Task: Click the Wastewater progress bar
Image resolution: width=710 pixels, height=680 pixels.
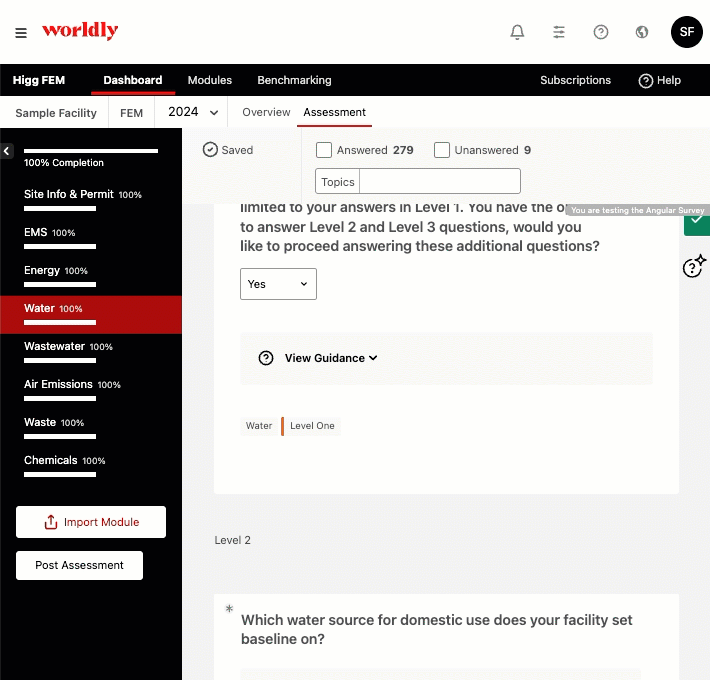Action: click(60, 360)
